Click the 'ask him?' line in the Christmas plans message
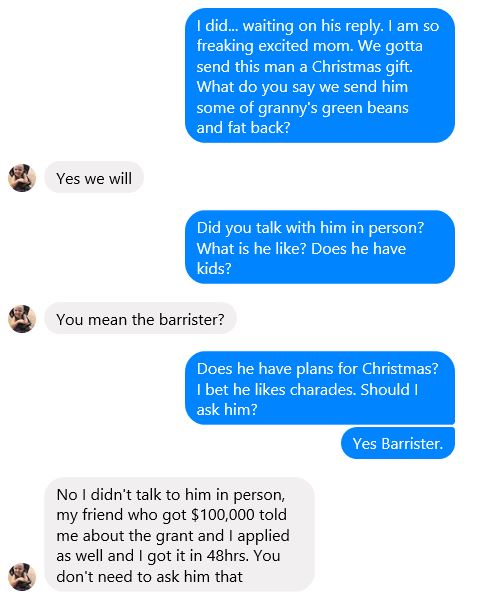Screen dimensions: 484x602 [227, 409]
